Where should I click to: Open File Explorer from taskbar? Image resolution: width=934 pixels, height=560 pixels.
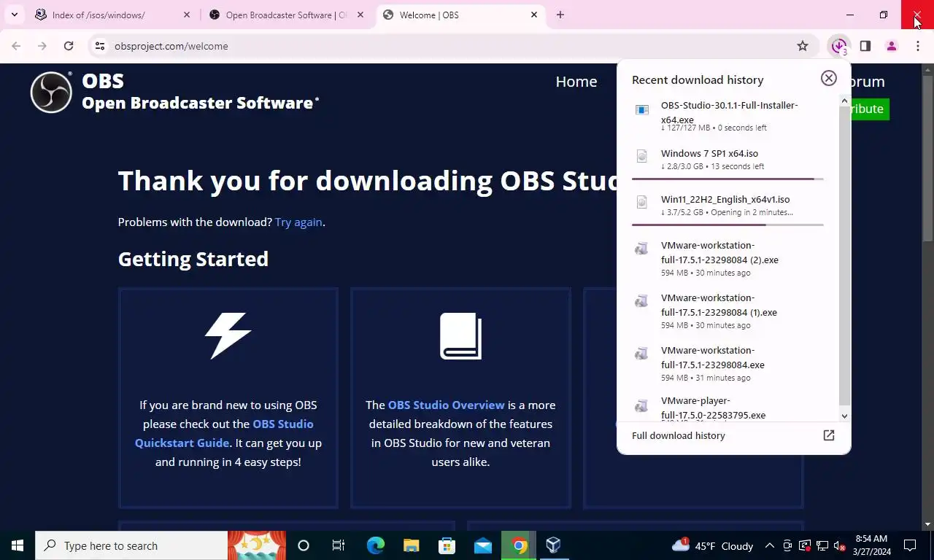click(411, 545)
